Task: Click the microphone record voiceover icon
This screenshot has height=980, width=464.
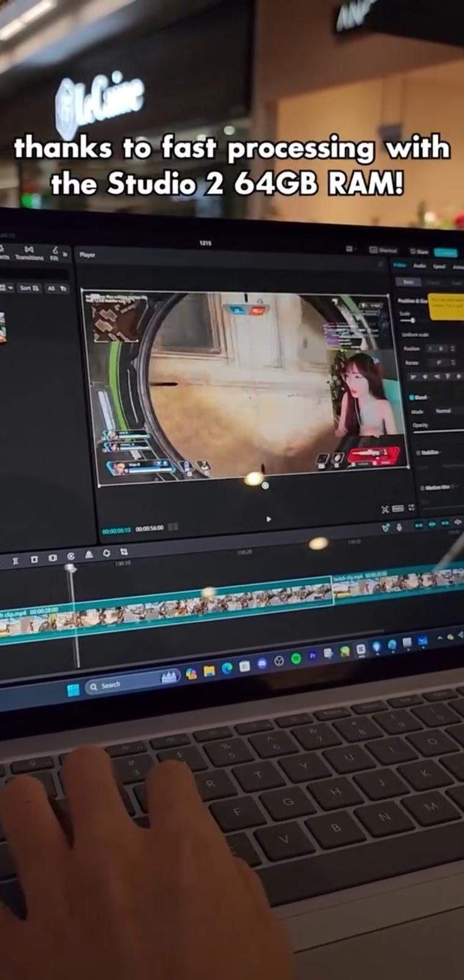Action: [x=399, y=527]
